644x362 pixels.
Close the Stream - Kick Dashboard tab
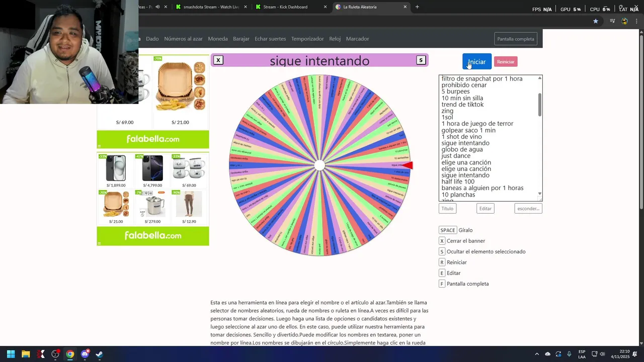325,7
